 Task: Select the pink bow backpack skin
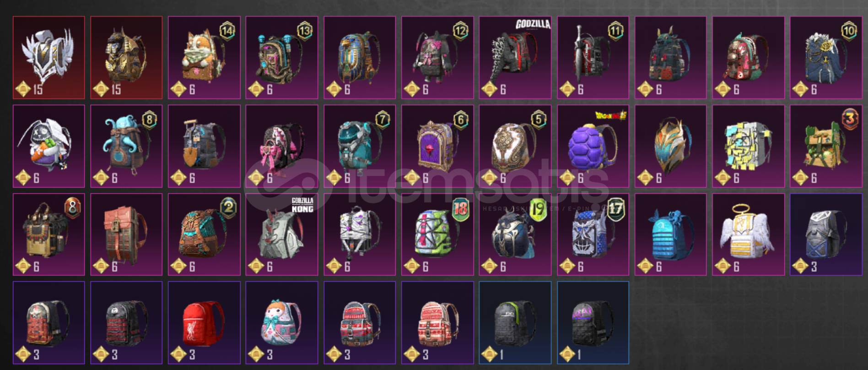click(x=282, y=146)
